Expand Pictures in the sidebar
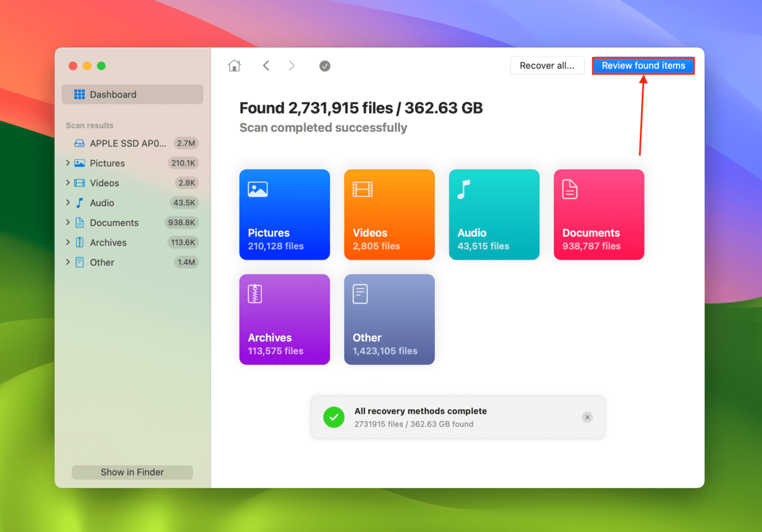 pyautogui.click(x=68, y=163)
